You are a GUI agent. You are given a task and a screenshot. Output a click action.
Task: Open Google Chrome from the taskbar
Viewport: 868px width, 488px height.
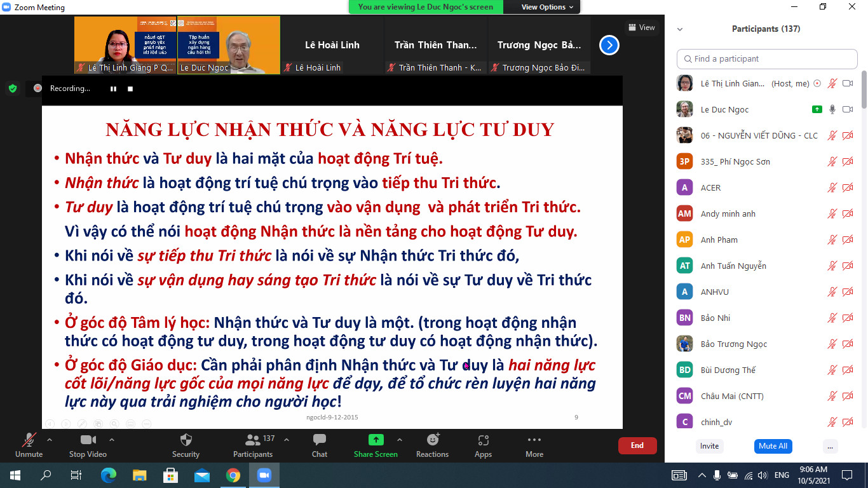233,475
